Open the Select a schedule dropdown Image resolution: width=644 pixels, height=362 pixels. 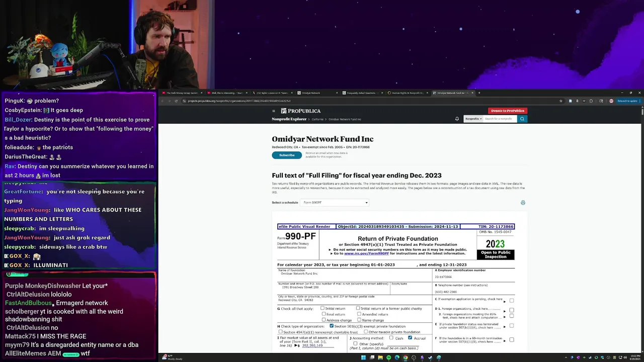coord(335,203)
